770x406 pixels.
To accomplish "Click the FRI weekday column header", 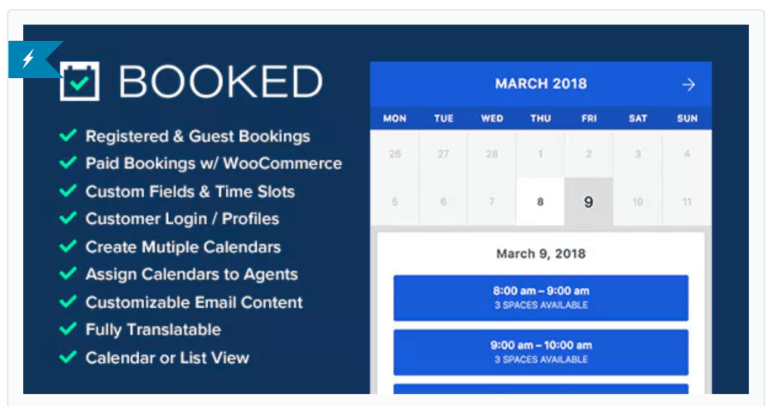I will pyautogui.click(x=589, y=118).
